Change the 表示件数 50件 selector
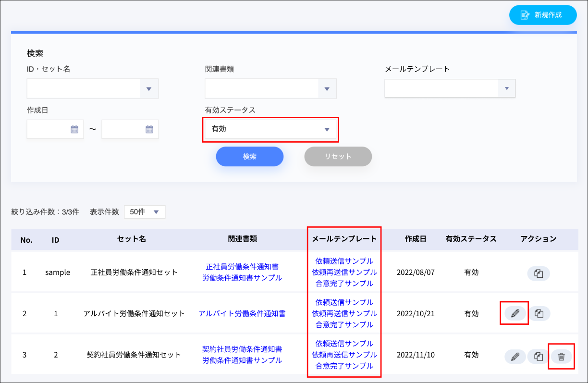Image resolution: width=588 pixels, height=383 pixels. point(145,212)
